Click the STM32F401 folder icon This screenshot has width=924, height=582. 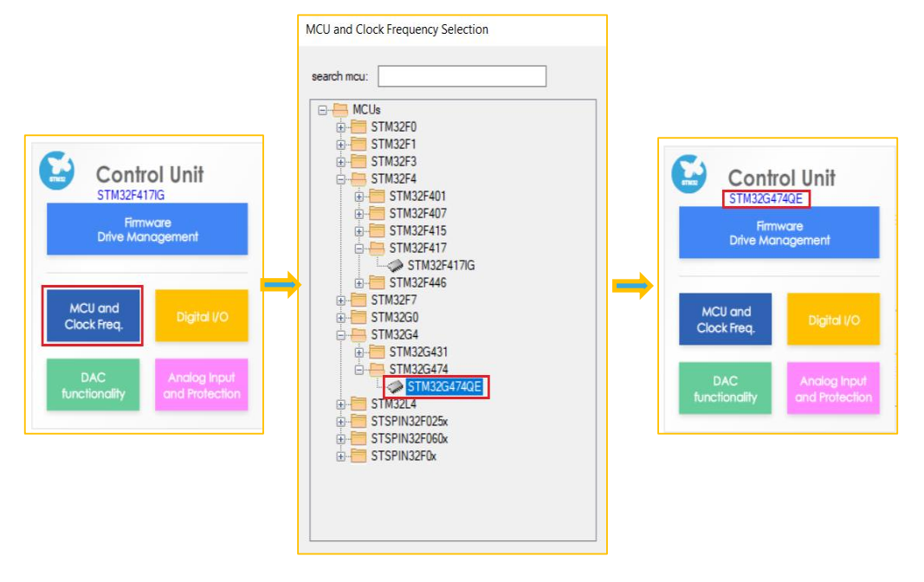coord(377,196)
